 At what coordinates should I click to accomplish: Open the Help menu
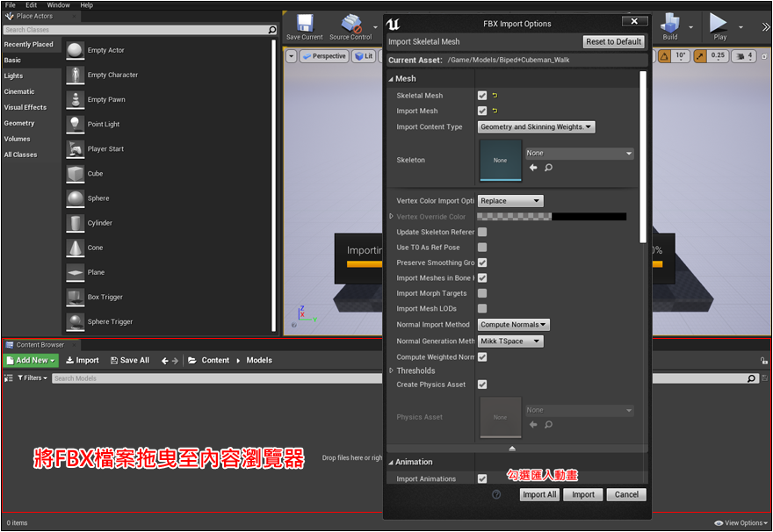[86, 5]
